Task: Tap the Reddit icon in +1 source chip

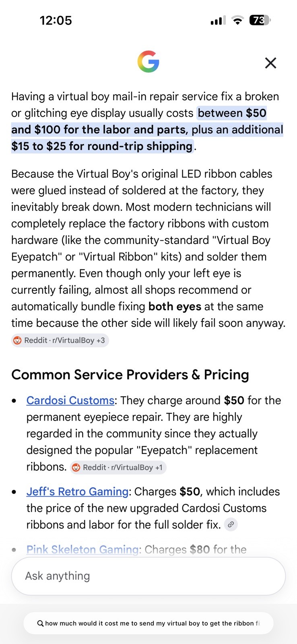Action: click(76, 467)
